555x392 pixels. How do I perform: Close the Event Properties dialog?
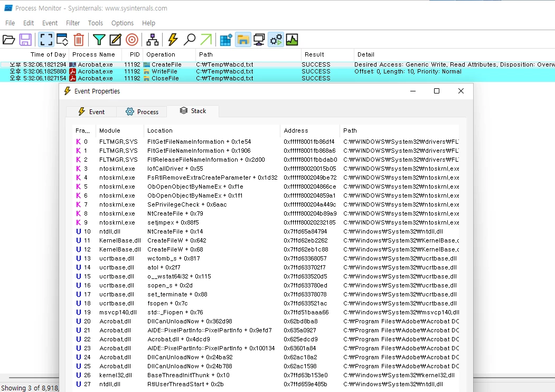pyautogui.click(x=461, y=91)
